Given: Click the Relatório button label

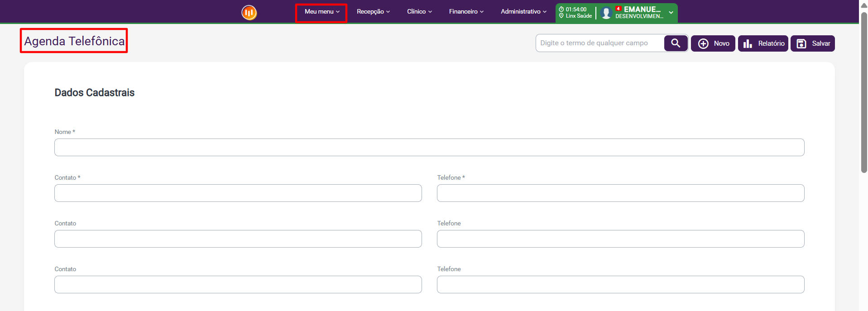Looking at the screenshot, I should tap(771, 43).
